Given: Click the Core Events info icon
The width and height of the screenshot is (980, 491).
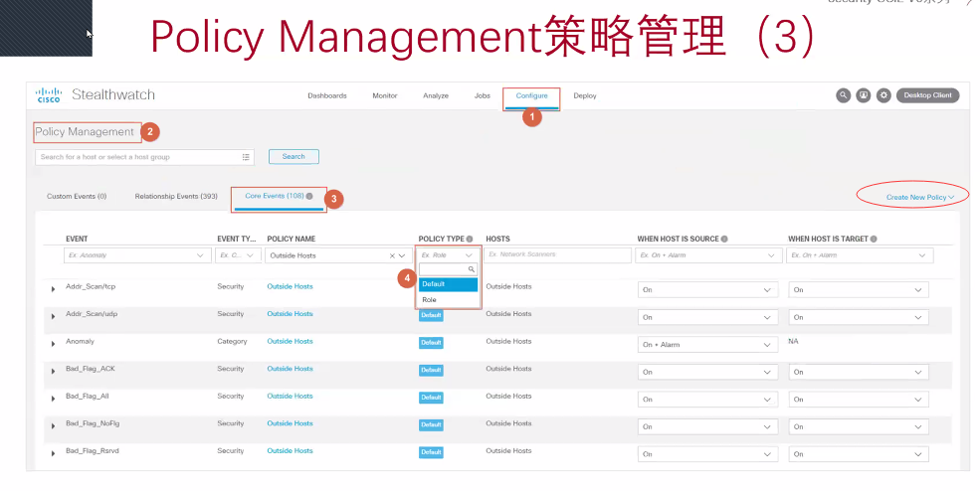Looking at the screenshot, I should pyautogui.click(x=309, y=196).
